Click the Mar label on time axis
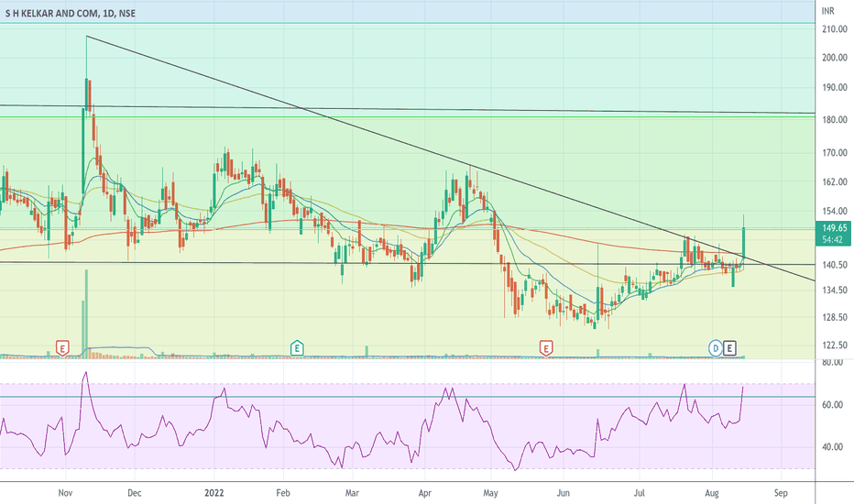This screenshot has height=504, width=854. [352, 493]
